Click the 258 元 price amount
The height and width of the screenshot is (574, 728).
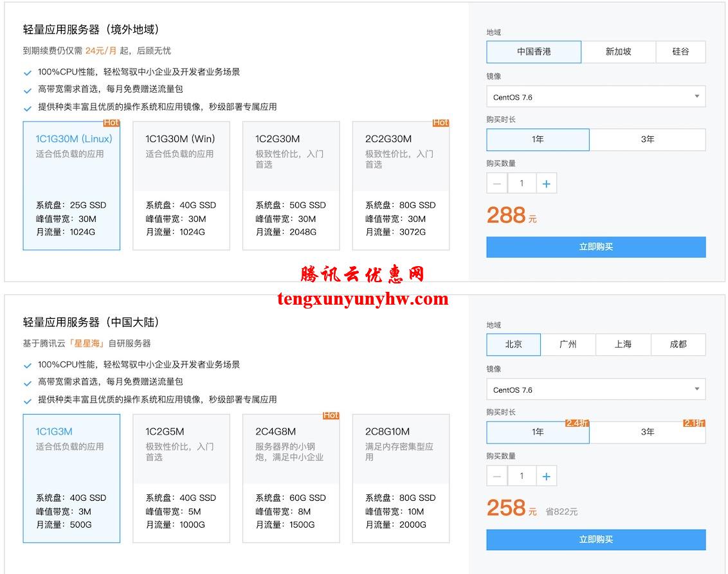[512, 508]
